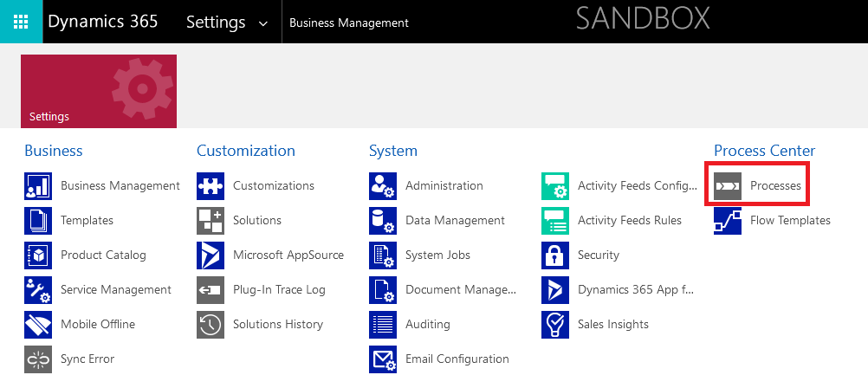The width and height of the screenshot is (868, 375).
Task: Click the Customizations puzzle icon
Action: [211, 186]
